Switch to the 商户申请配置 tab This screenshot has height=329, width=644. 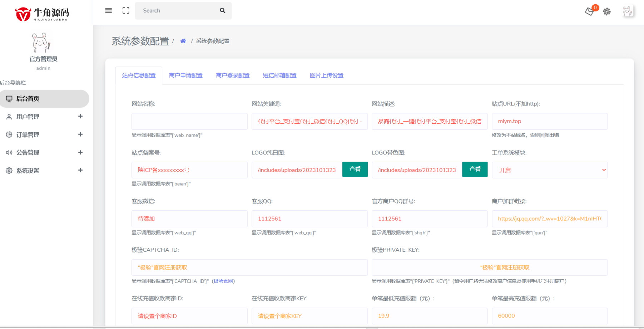click(186, 75)
